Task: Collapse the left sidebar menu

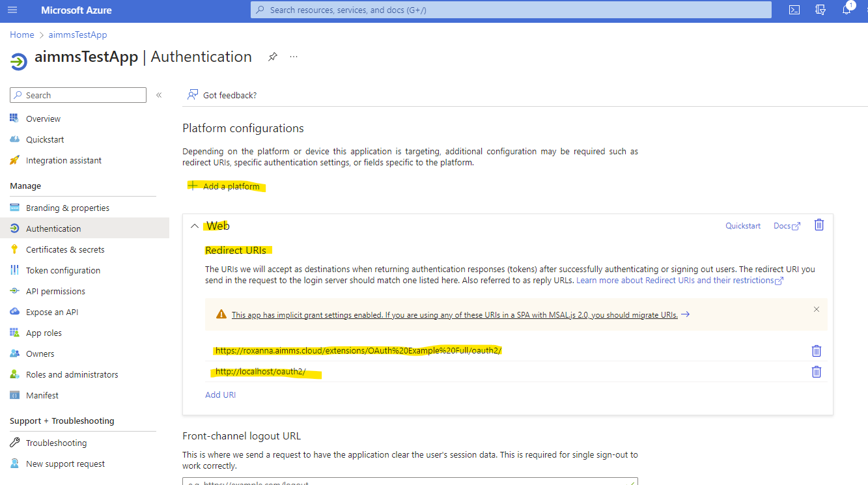Action: click(159, 95)
